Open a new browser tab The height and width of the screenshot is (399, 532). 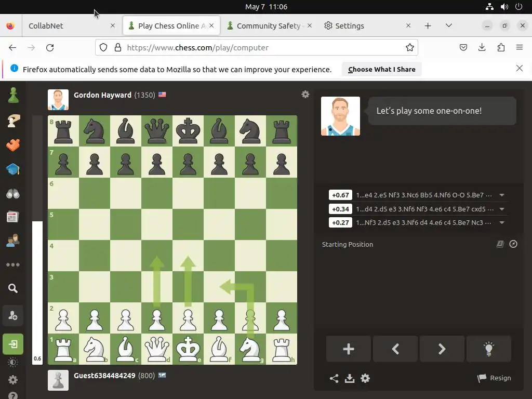point(428,26)
